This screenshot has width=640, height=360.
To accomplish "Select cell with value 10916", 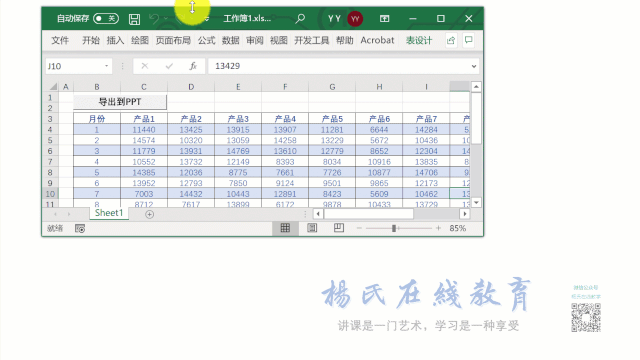I will (379, 162).
